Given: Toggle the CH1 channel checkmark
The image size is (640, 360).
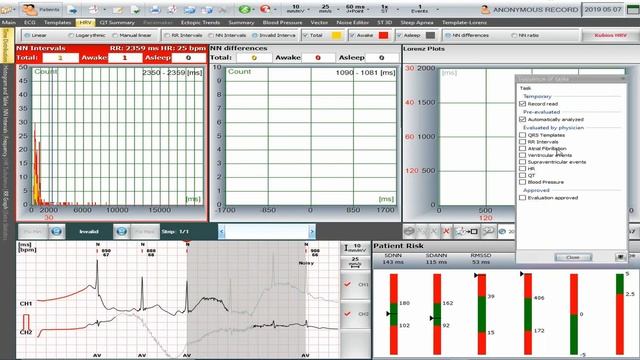Looking at the screenshot, I should pyautogui.click(x=347, y=284).
